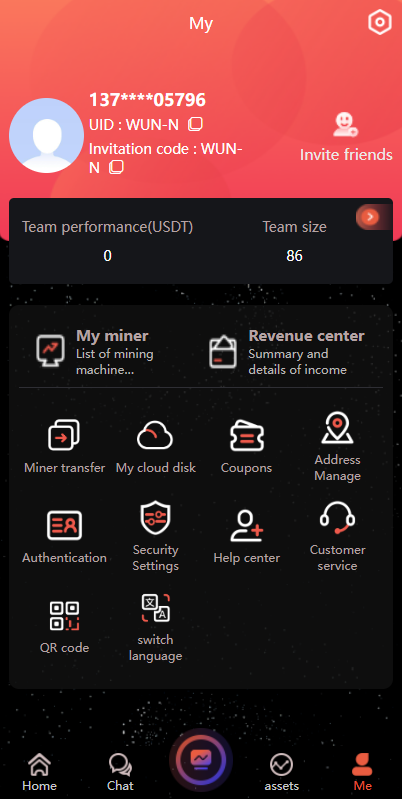
Task: Switch to the Home tab
Action: [40, 771]
